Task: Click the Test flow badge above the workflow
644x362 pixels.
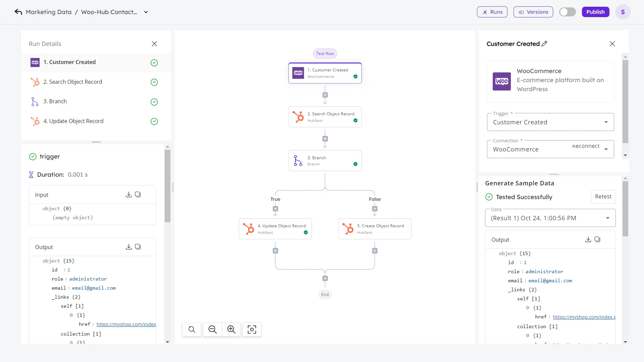Action: click(x=324, y=53)
